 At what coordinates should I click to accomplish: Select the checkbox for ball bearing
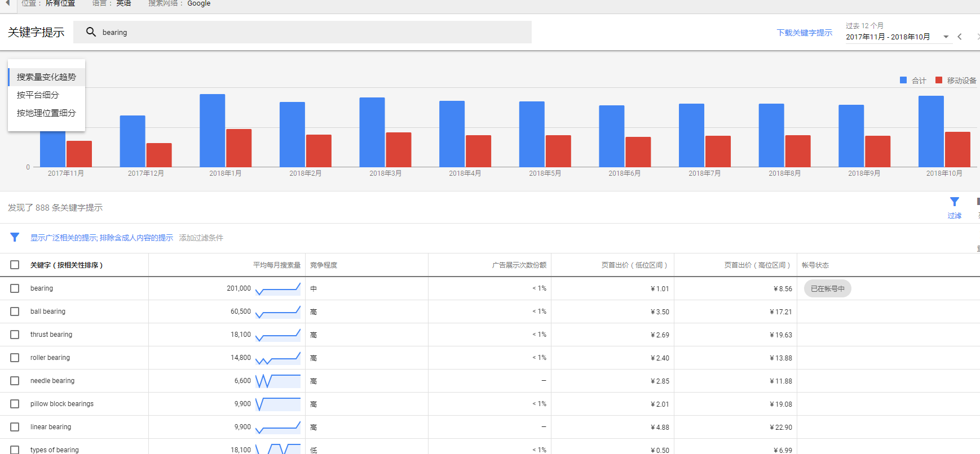click(x=15, y=311)
